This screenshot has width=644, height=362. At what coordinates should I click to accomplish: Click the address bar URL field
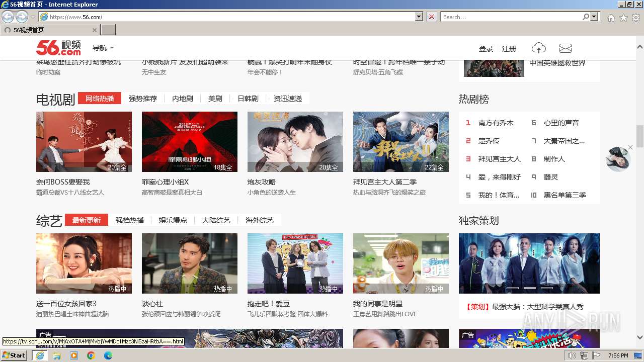pos(226,17)
